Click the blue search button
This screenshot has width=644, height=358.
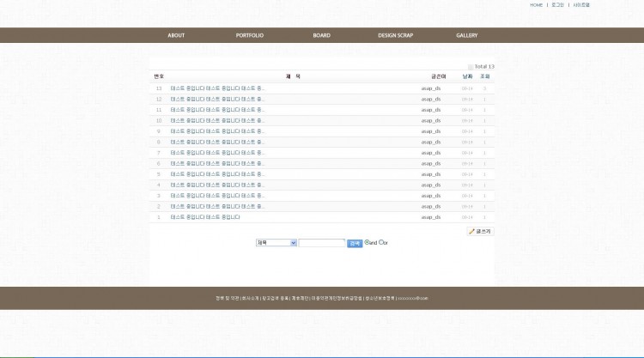pos(355,243)
